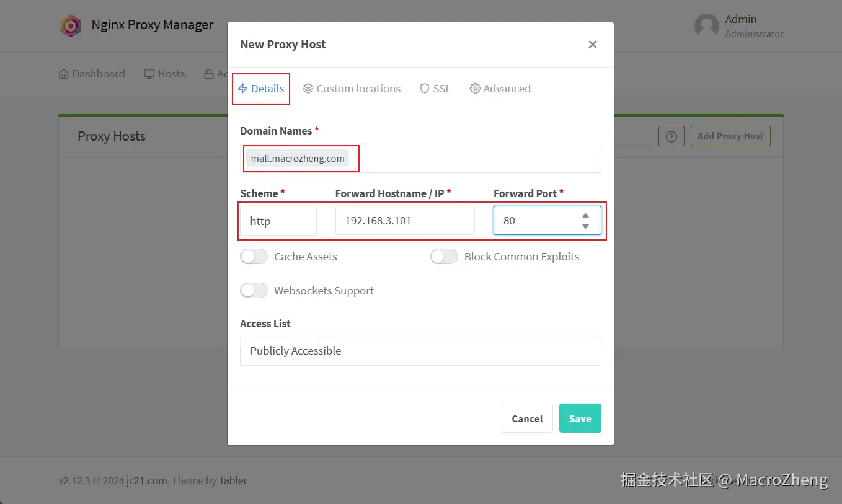Click the Forward Hostname / IP field

pyautogui.click(x=405, y=221)
